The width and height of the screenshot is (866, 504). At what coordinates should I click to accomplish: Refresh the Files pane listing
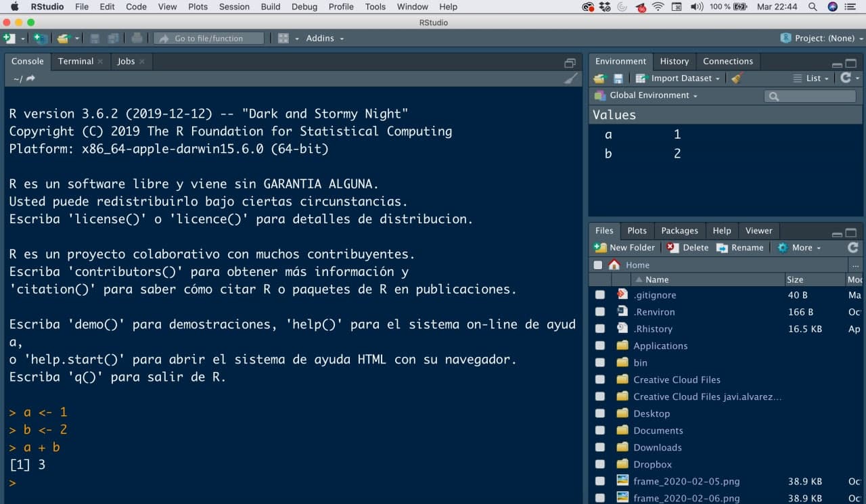point(852,248)
